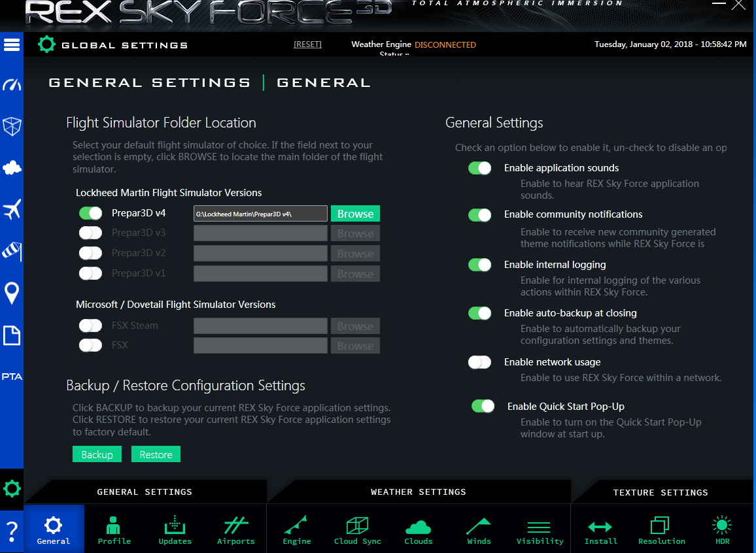Screen dimensions: 756x553
Task: Enable the Prepar3D v1 switch
Action: point(91,273)
